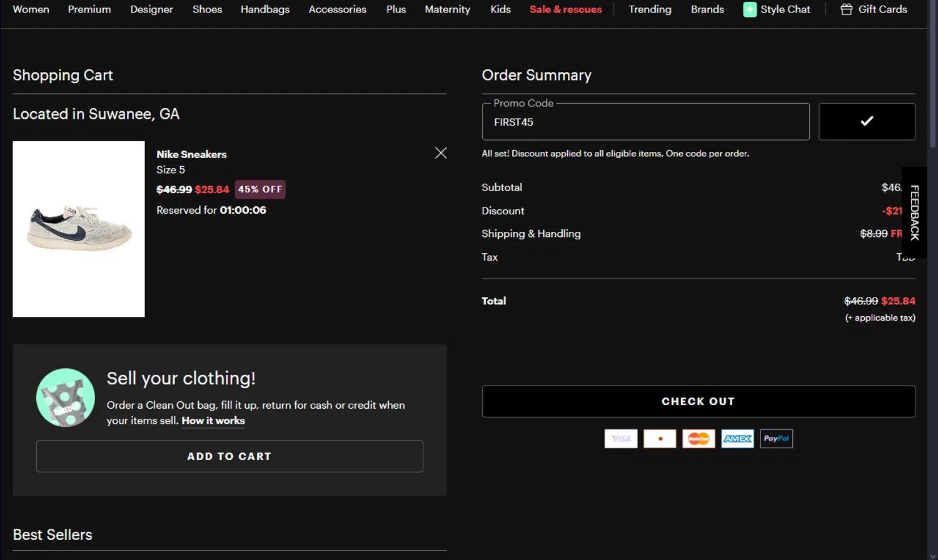The width and height of the screenshot is (938, 560).
Task: Click the Nike Sneakers product title
Action: click(x=191, y=154)
